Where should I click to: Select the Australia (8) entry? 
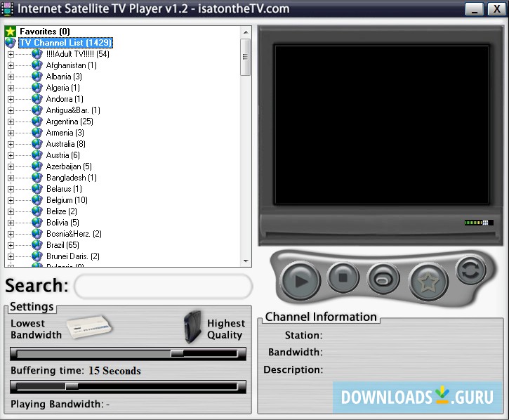(65, 143)
